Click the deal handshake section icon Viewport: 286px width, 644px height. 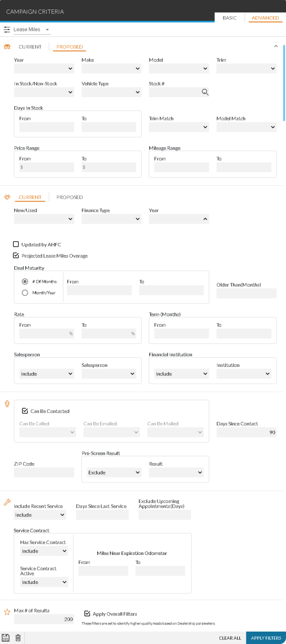7,197
